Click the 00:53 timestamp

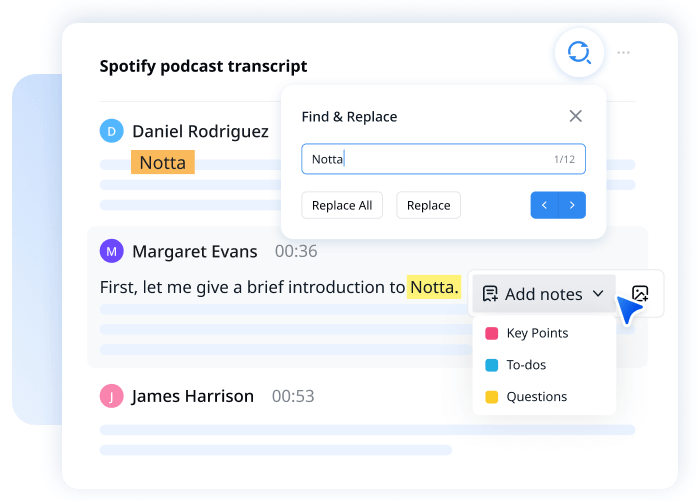click(x=293, y=396)
